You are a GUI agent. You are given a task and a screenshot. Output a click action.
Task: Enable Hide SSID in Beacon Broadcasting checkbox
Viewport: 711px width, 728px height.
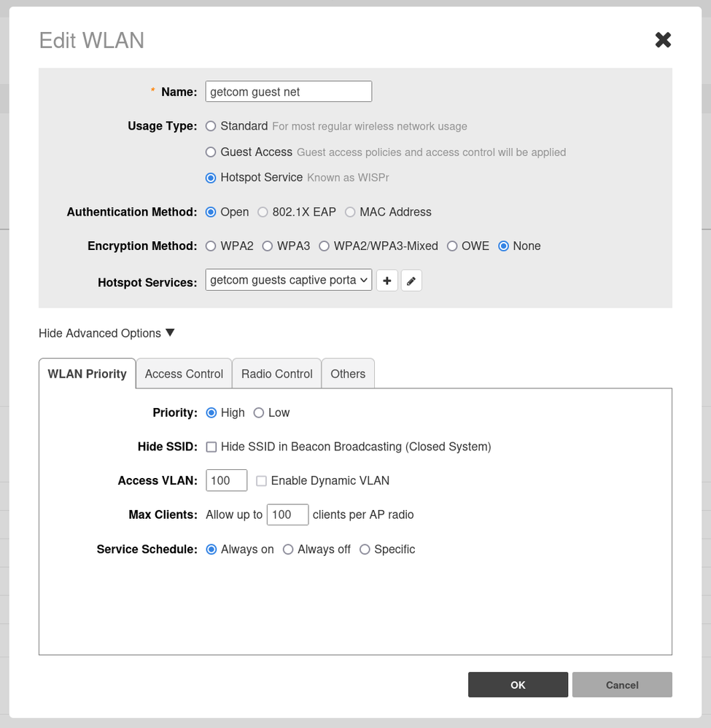click(x=211, y=447)
